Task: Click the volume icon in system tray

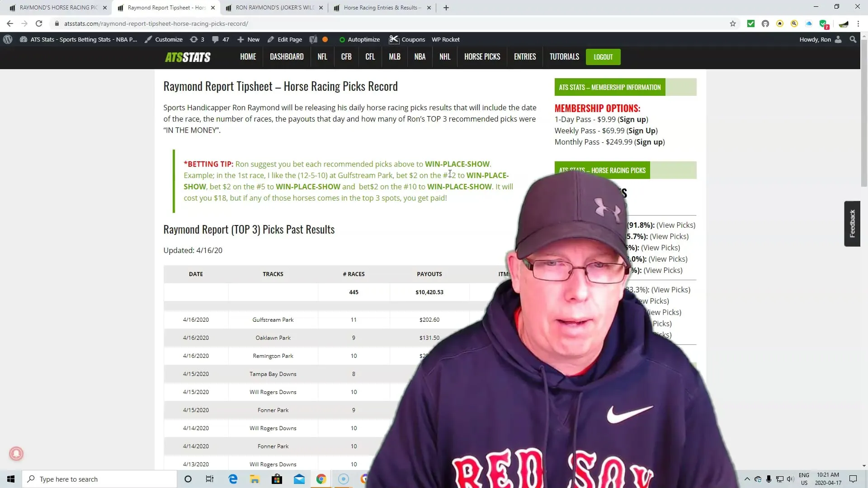Action: pos(790,479)
